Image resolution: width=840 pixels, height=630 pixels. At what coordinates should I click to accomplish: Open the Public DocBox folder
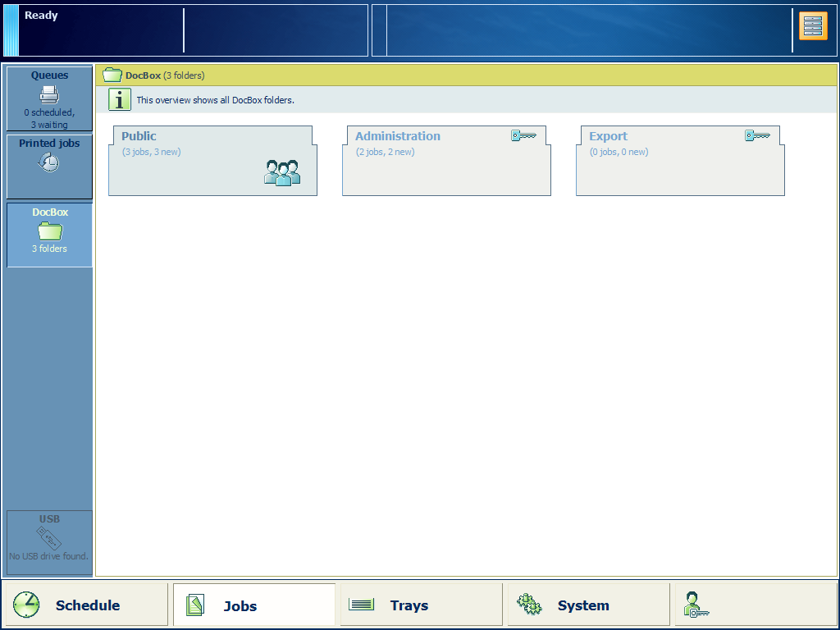click(x=212, y=161)
